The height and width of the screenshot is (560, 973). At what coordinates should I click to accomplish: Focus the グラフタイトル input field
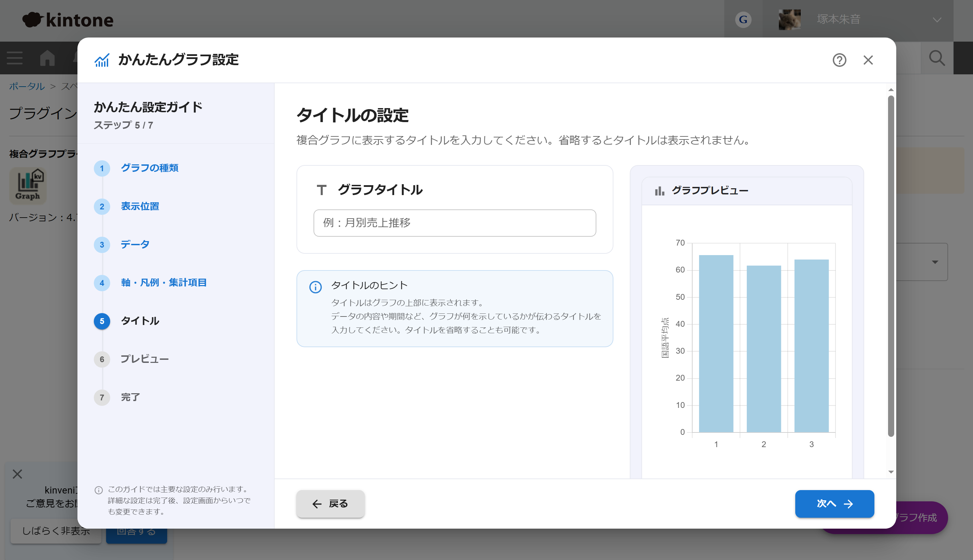455,223
